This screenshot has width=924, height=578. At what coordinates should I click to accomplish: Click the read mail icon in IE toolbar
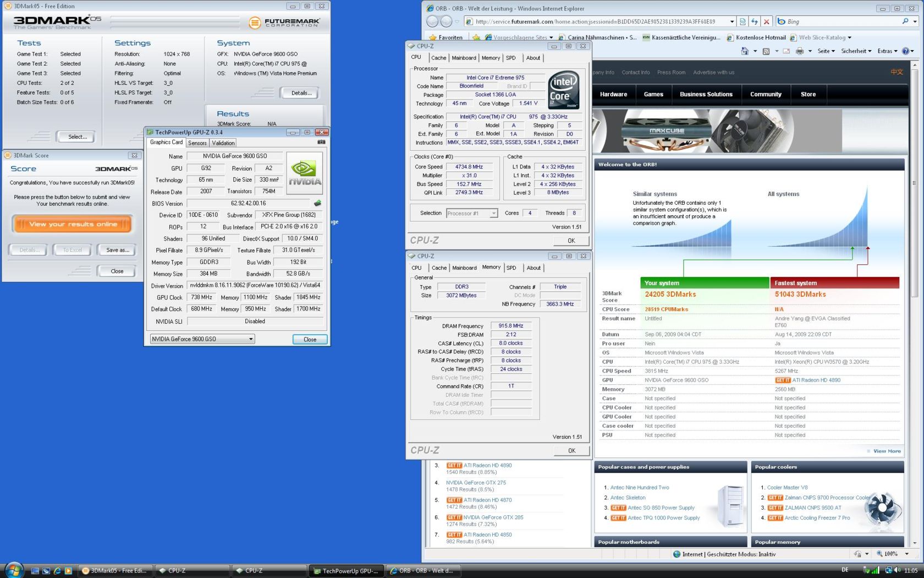[x=787, y=51]
